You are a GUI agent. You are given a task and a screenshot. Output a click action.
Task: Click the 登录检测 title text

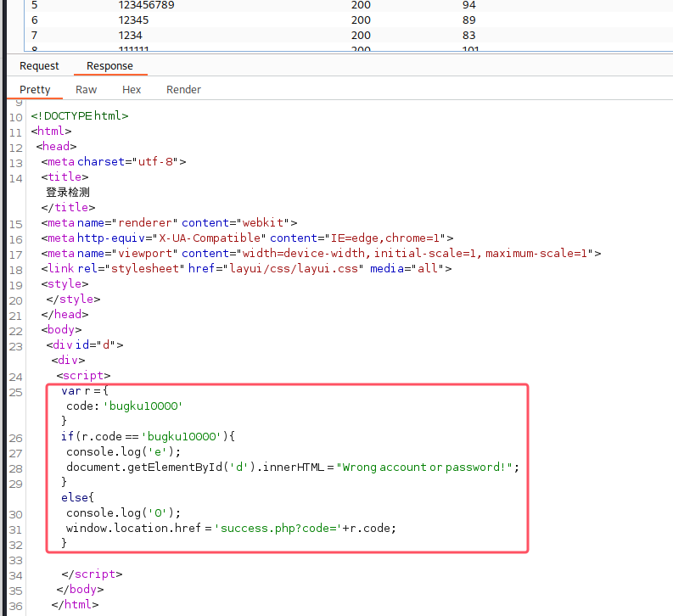point(68,192)
